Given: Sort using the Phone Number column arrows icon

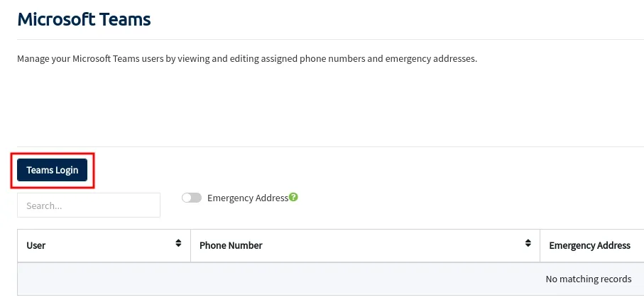Looking at the screenshot, I should [528, 243].
